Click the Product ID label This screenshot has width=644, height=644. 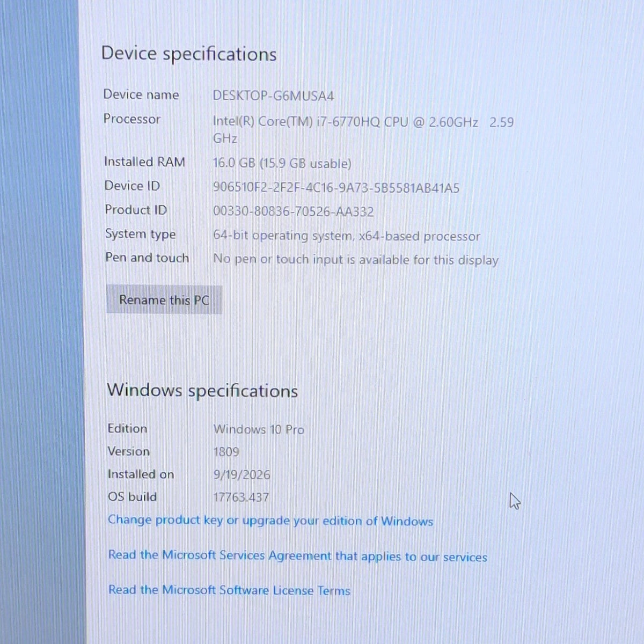[136, 210]
